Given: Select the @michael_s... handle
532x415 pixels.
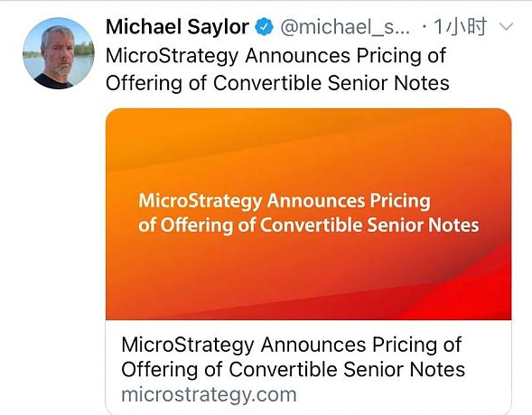Looking at the screenshot, I should click(345, 27).
